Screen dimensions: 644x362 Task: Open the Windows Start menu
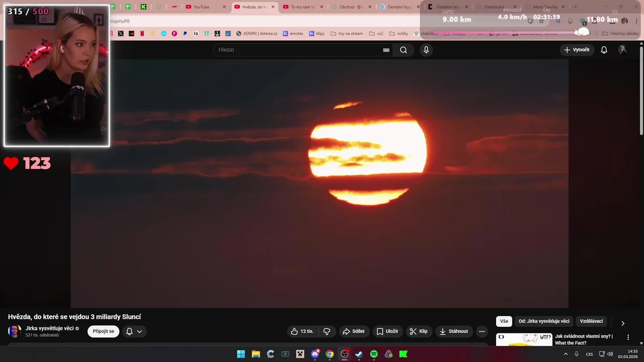[x=241, y=354]
